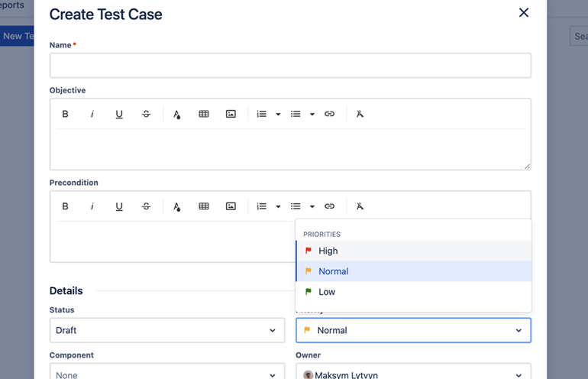This screenshot has height=379, width=588.
Task: Insert bullet list in Objective editor
Action: tap(296, 114)
